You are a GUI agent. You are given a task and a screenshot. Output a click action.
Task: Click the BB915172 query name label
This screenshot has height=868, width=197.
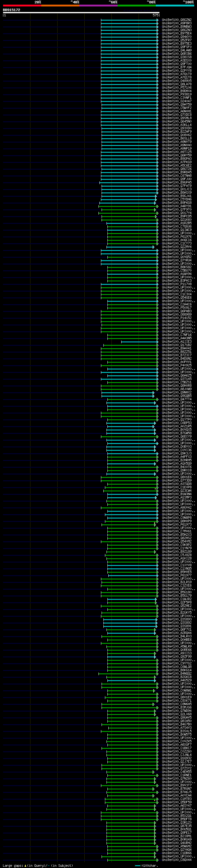point(11,10)
